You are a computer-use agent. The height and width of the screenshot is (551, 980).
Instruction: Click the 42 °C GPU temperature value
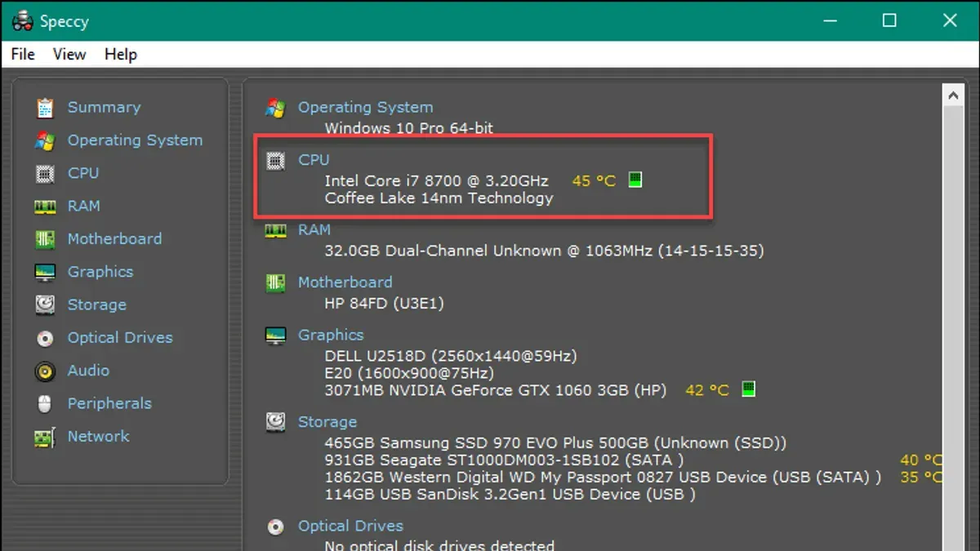[707, 390]
